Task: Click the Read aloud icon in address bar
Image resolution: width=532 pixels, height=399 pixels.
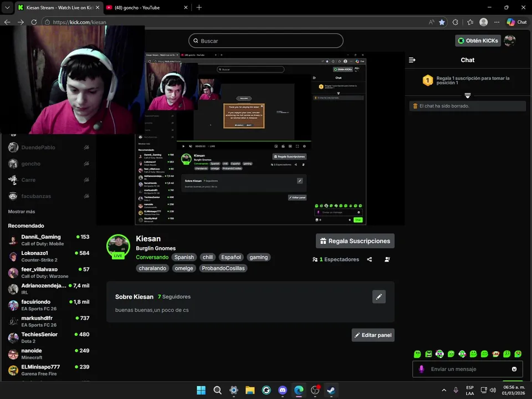Action: tap(431, 22)
